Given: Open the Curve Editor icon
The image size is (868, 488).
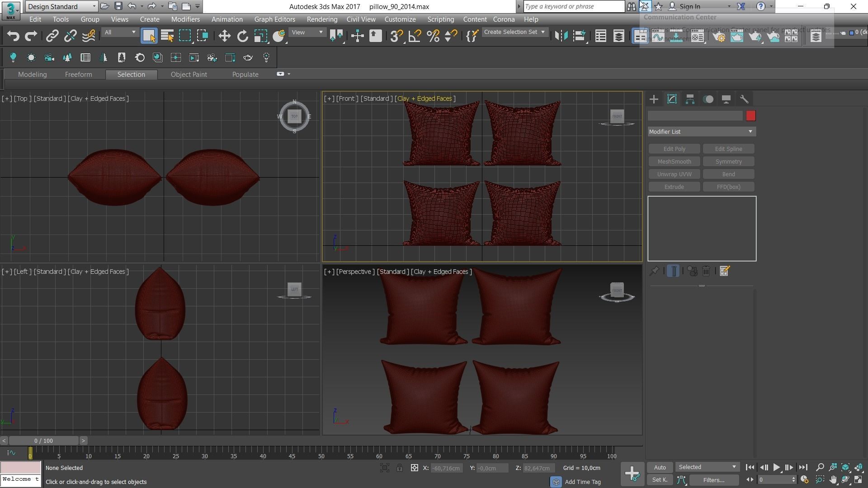Looking at the screenshot, I should pos(658,36).
